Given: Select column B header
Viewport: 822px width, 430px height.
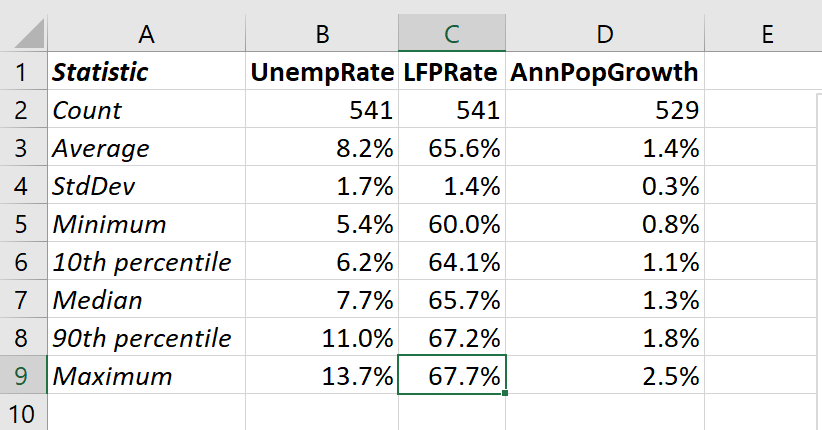Looking at the screenshot, I should (322, 34).
